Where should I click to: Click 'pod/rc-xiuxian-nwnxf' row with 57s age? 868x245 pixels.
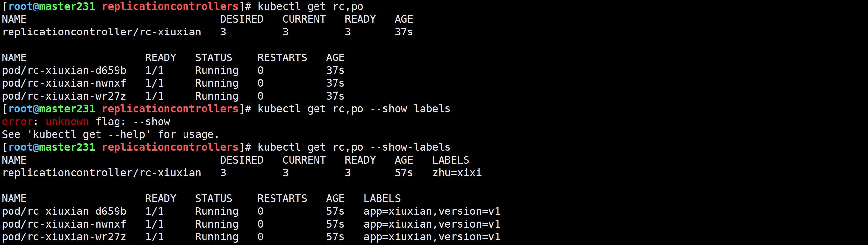pos(251,224)
